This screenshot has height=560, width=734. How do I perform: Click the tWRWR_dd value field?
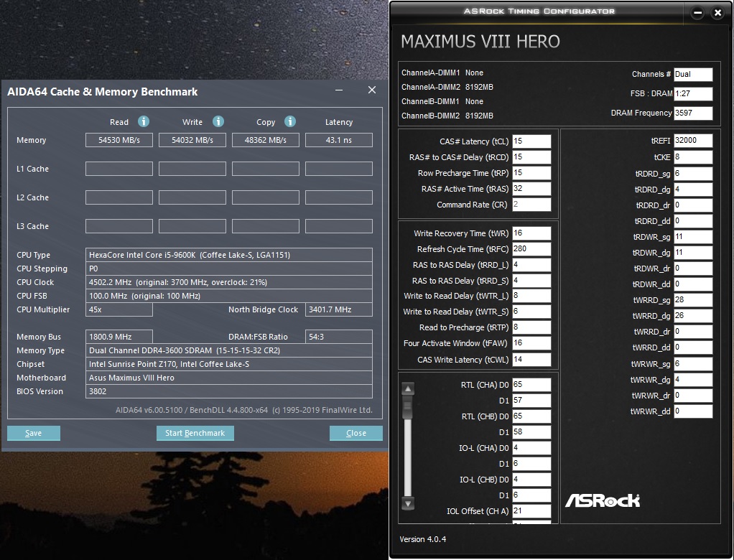coord(693,411)
